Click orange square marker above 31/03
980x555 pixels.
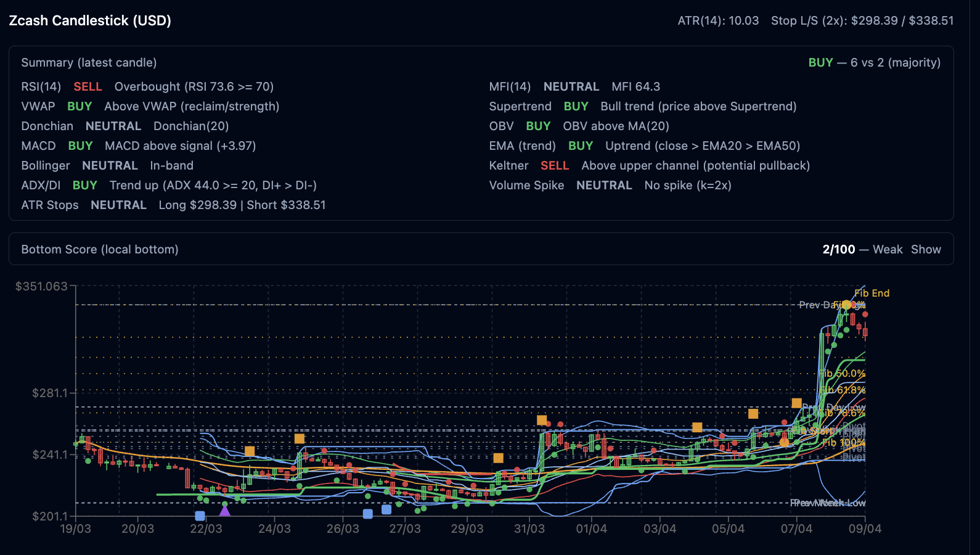tap(542, 420)
